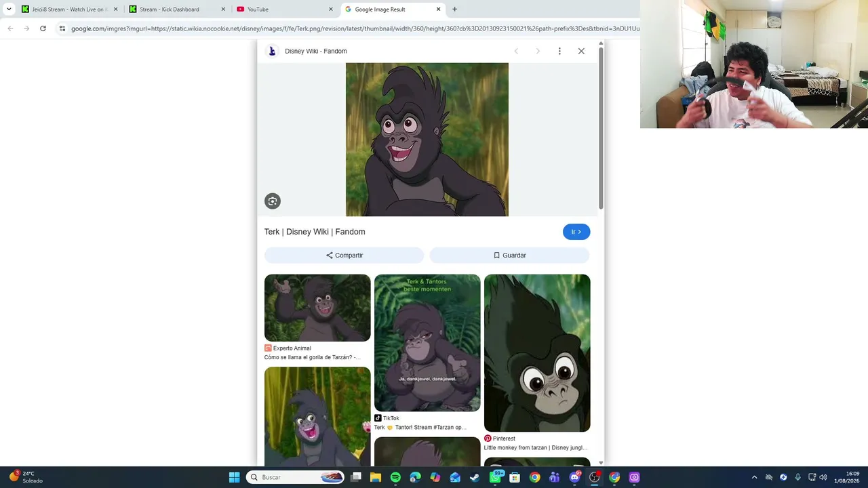The image size is (868, 488).
Task: Show the next image result arrow
Action: [x=538, y=51]
